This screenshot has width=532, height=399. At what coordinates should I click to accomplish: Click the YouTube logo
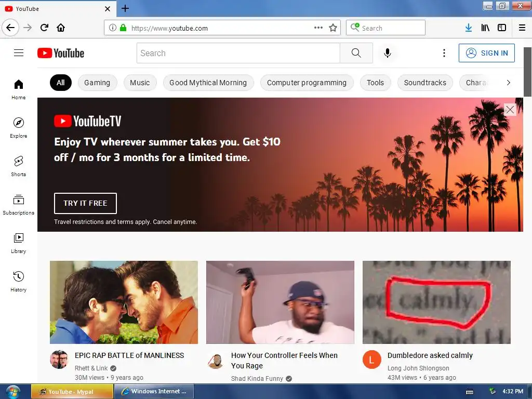61,53
